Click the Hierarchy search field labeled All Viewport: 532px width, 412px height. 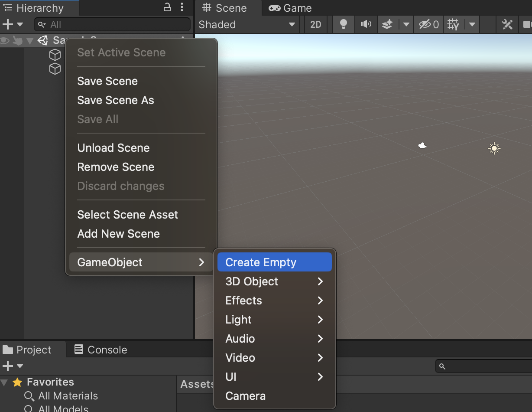(x=112, y=24)
